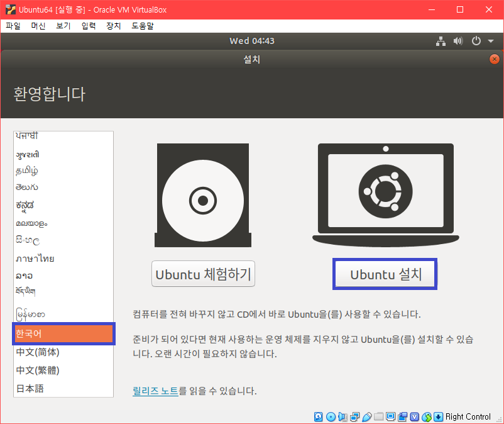The height and width of the screenshot is (424, 504).
Task: Select မြန်မာစာ in the language list
Action: click(63, 314)
